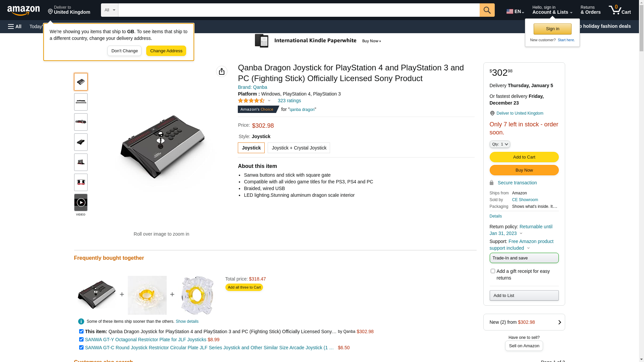Viewport: 644px width, 362px height.
Task: Open Returns & Orders
Action: click(590, 10)
